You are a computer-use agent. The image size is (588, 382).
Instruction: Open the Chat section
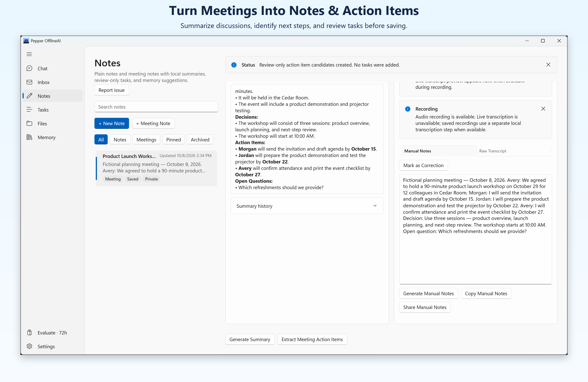point(52,68)
